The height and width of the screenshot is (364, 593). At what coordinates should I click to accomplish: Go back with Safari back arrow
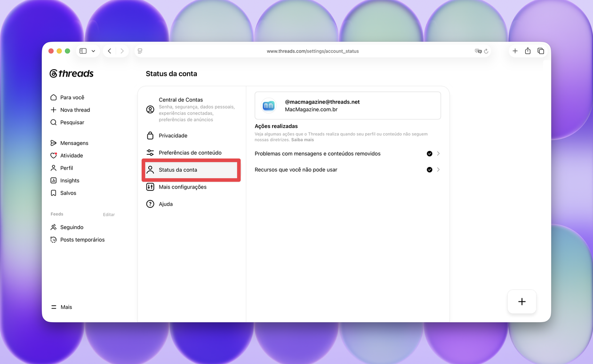(110, 51)
